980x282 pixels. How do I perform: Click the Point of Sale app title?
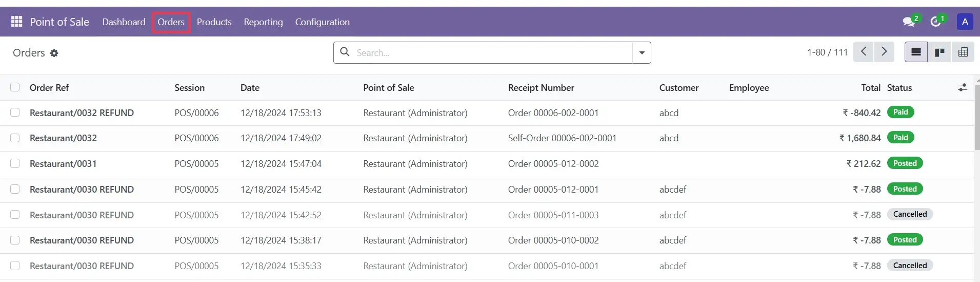(x=59, y=22)
